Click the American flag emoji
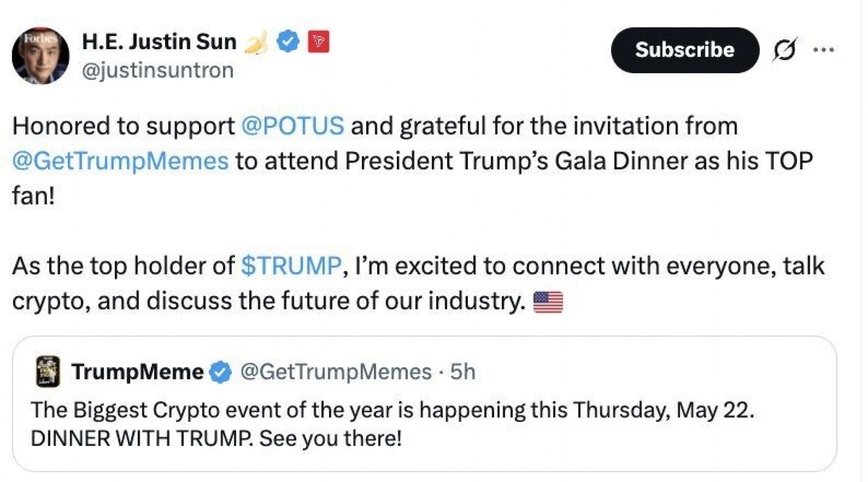 (548, 302)
